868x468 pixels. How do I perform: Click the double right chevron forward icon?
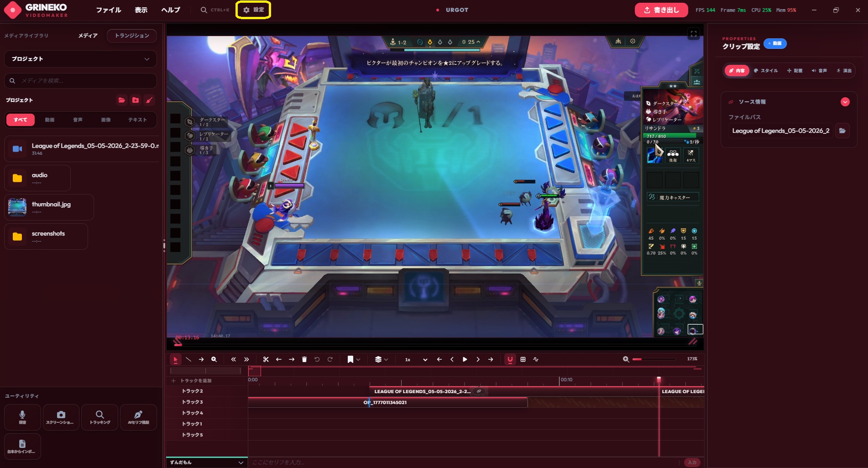(246, 360)
